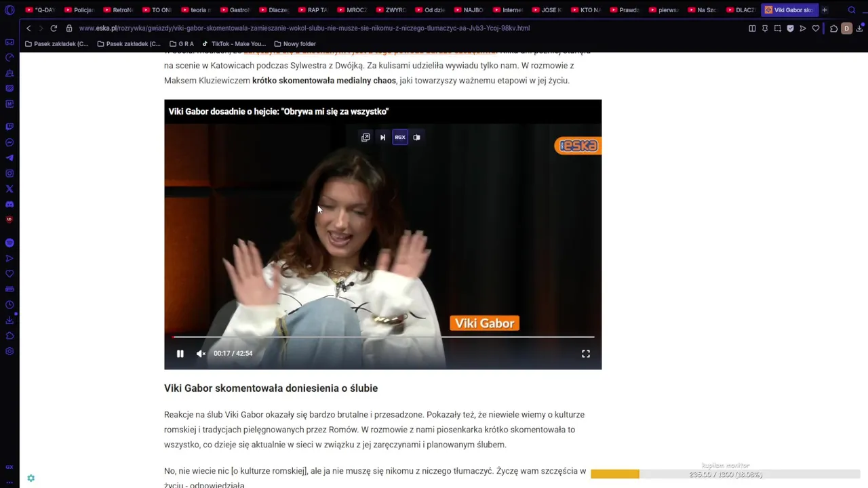The image size is (868, 488).
Task: Click the yellow "kupiłem monitor" progress bar
Action: click(726, 474)
